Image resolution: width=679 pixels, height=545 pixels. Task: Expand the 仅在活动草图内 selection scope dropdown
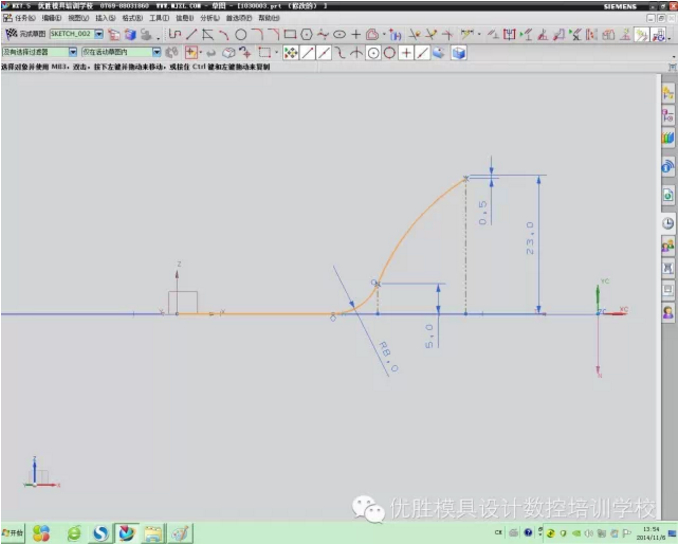tap(155, 52)
